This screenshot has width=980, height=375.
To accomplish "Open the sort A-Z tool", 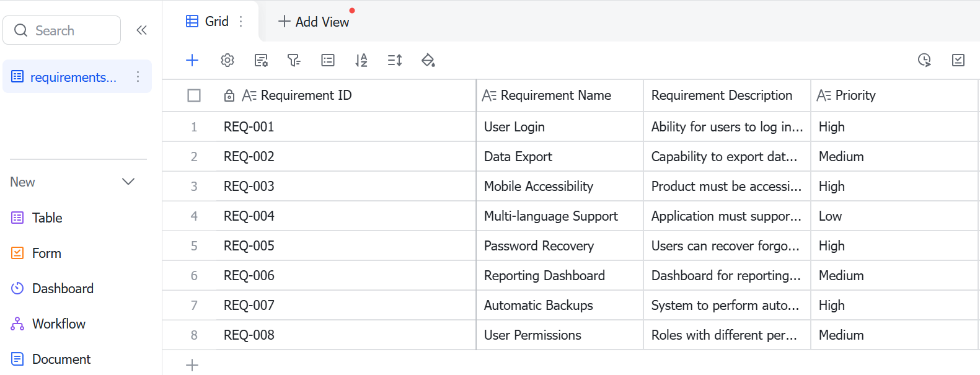I will [361, 60].
